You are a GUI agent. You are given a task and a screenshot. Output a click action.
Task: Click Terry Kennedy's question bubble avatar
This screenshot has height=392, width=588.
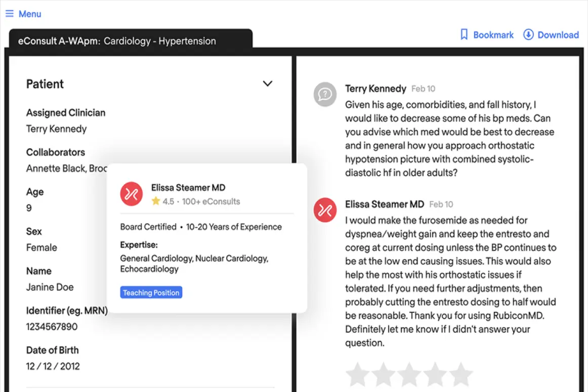325,94
